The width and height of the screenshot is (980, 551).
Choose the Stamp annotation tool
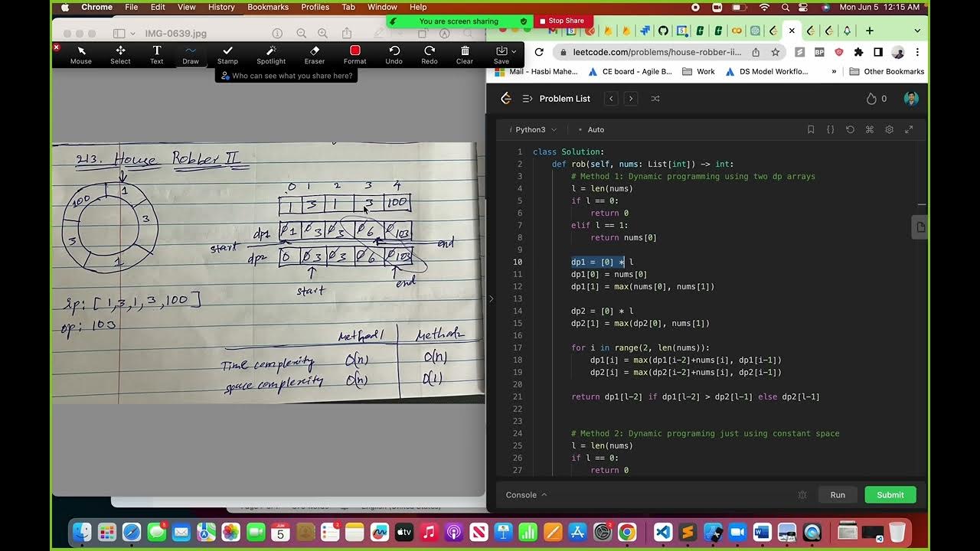click(227, 55)
